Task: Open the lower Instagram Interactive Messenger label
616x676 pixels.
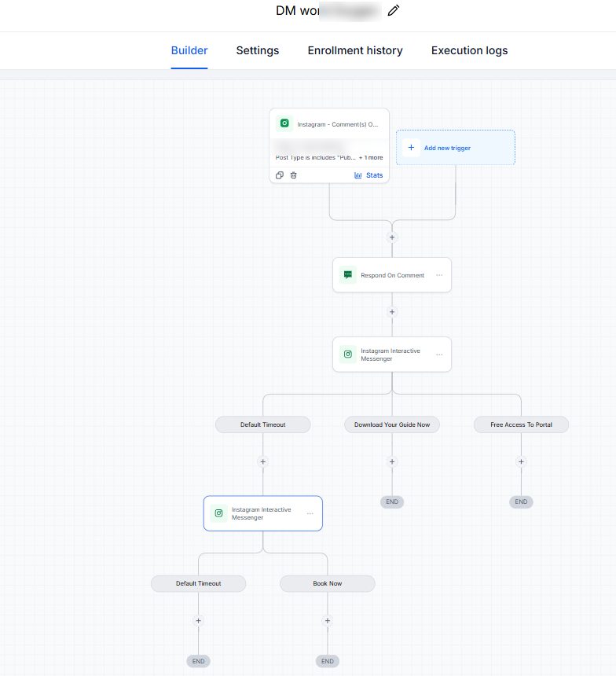Action: pos(261,513)
